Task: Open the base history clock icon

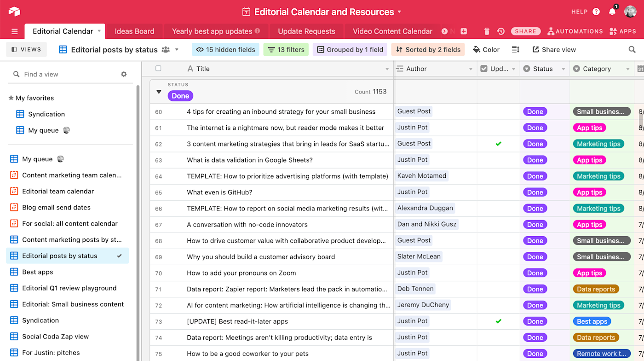Action: 501,31
